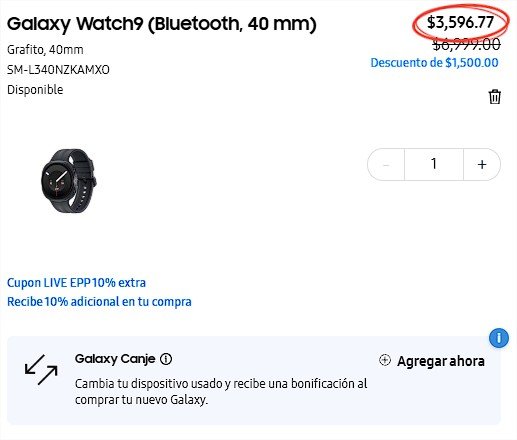Viewport: 517px width, 440px height.
Task: Click the Grafito, 40mm variant text
Action: click(45, 50)
